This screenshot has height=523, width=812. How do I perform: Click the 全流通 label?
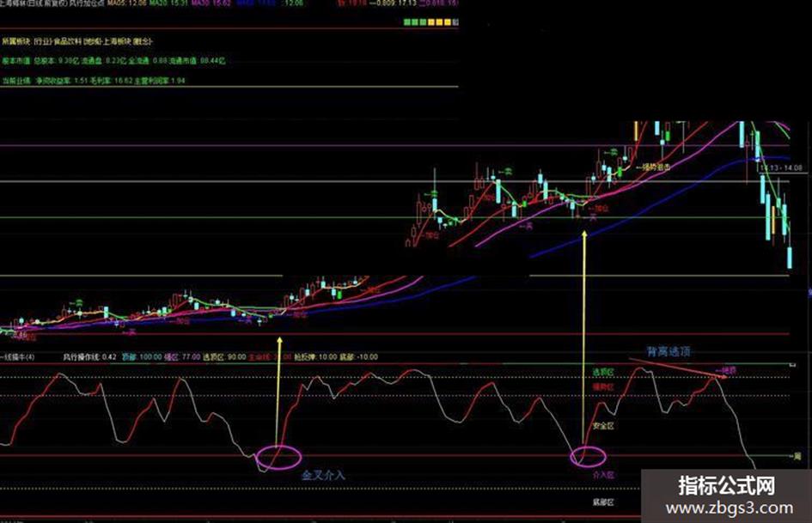coord(139,61)
